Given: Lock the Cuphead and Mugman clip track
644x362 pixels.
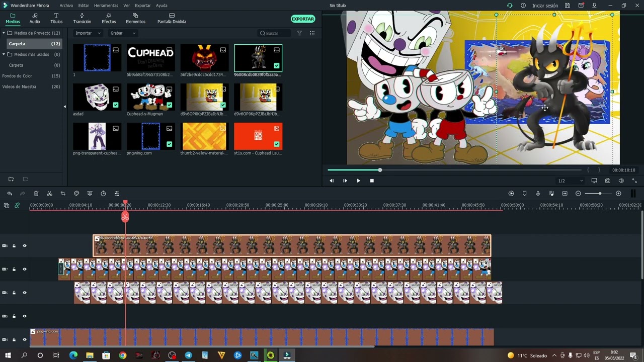Looking at the screenshot, I should [x=14, y=269].
